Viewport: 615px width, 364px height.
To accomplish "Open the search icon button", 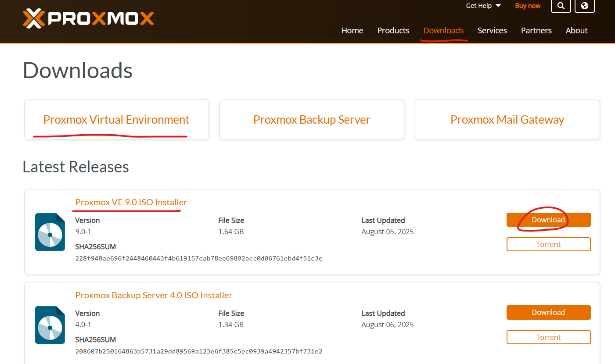I will coord(561,6).
